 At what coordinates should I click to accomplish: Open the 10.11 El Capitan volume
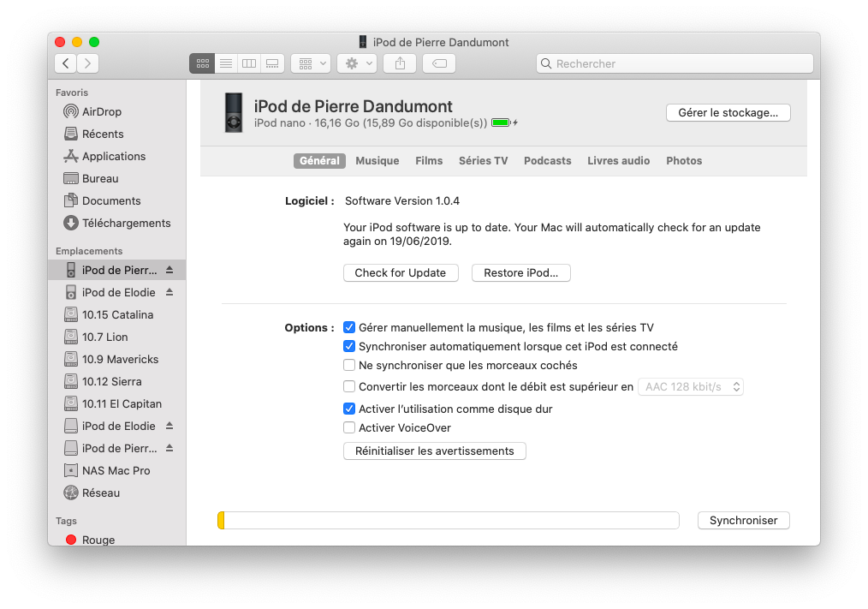point(116,404)
